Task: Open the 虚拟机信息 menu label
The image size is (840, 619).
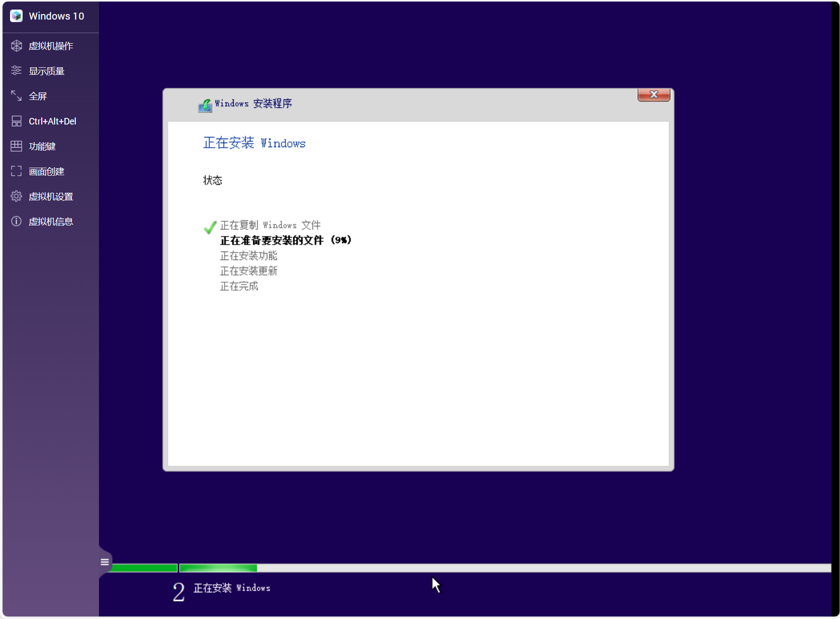Action: coord(51,221)
